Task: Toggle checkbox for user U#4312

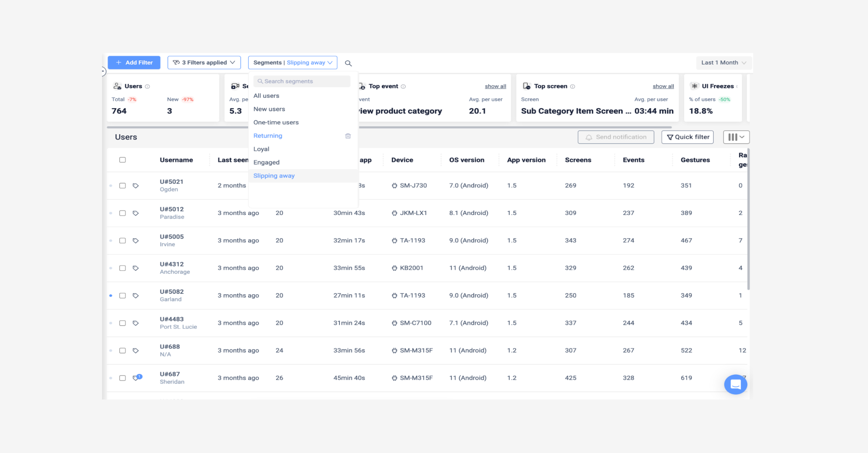Action: pos(122,268)
